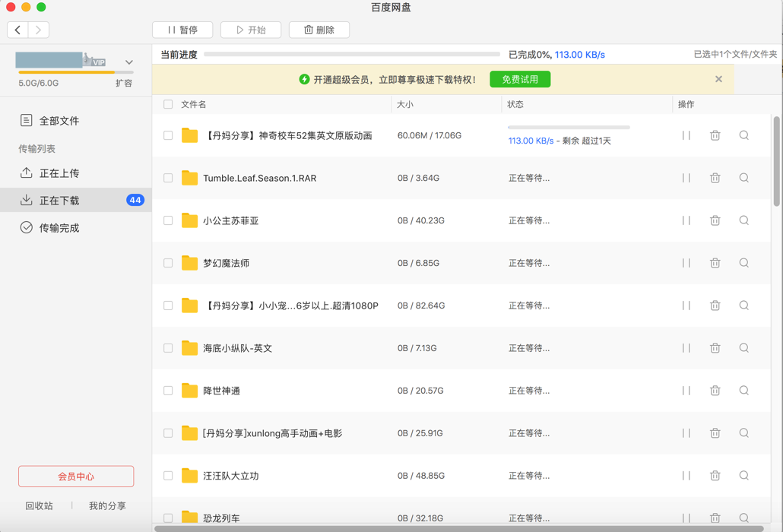Click the 开始 toolbar button
The width and height of the screenshot is (783, 532).
(x=251, y=30)
